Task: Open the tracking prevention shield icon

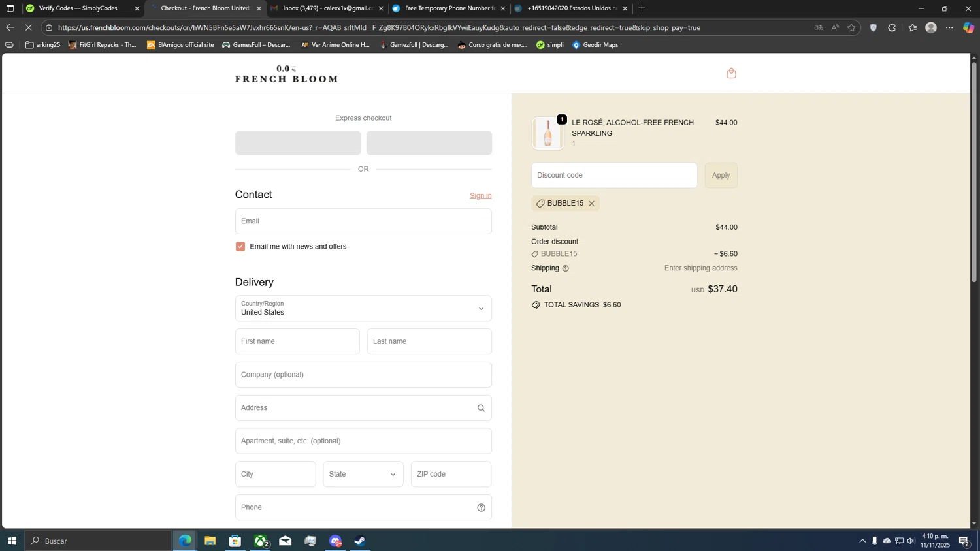Action: pos(874,27)
